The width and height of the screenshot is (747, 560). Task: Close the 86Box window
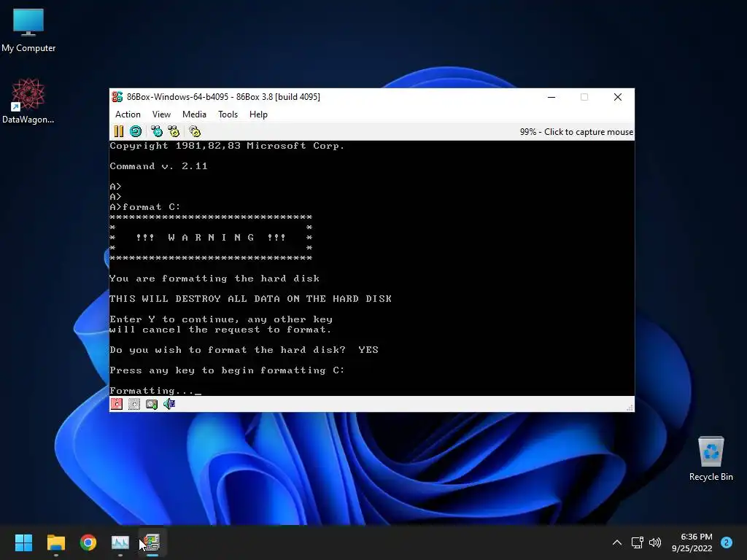tap(617, 97)
